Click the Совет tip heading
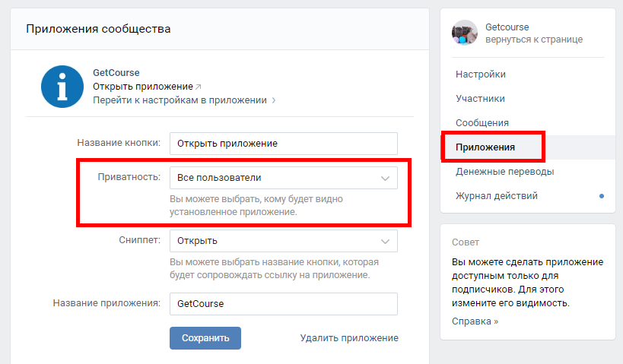 coord(466,242)
